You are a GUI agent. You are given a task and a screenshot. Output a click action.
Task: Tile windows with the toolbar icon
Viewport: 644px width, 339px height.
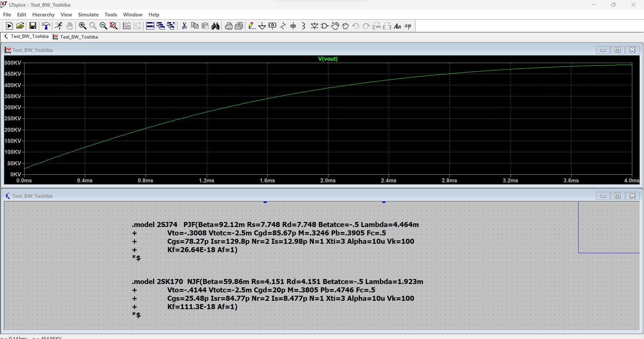150,26
